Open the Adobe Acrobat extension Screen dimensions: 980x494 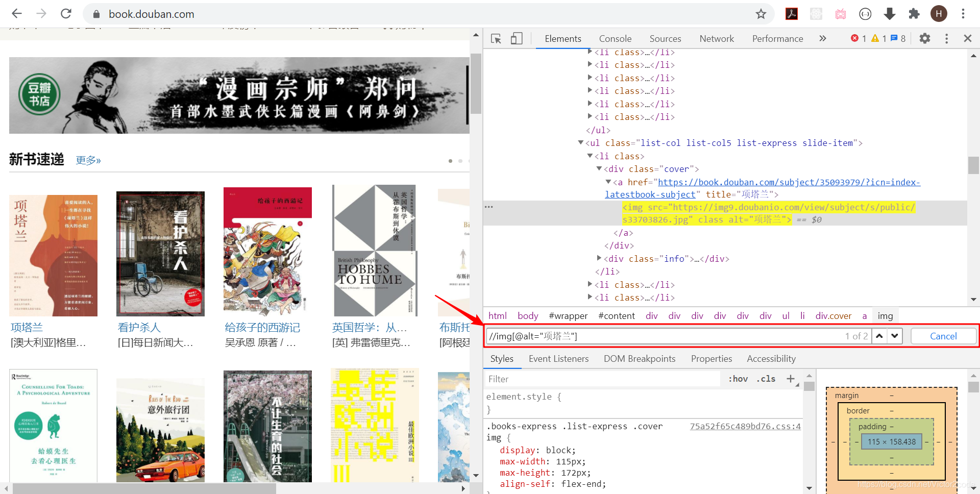click(x=792, y=14)
